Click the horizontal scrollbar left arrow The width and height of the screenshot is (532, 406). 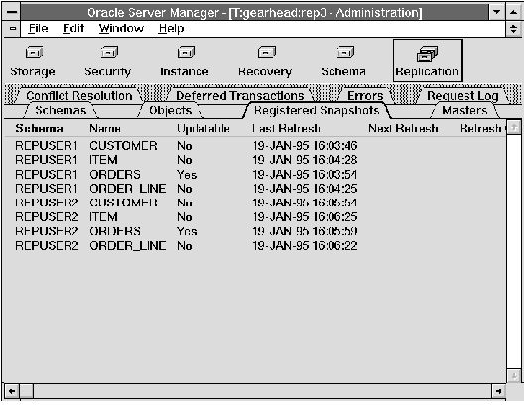(12, 391)
